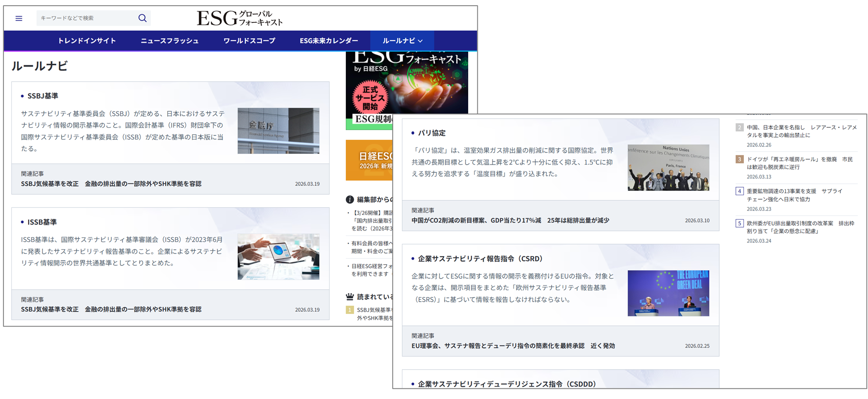
Task: Open ranking 1 SSBJ気候基準 article
Action: 375,313
